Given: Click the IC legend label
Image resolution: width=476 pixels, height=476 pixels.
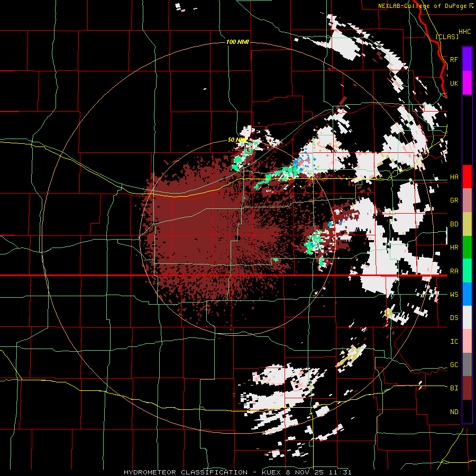Looking at the screenshot, I should pyautogui.click(x=454, y=342).
